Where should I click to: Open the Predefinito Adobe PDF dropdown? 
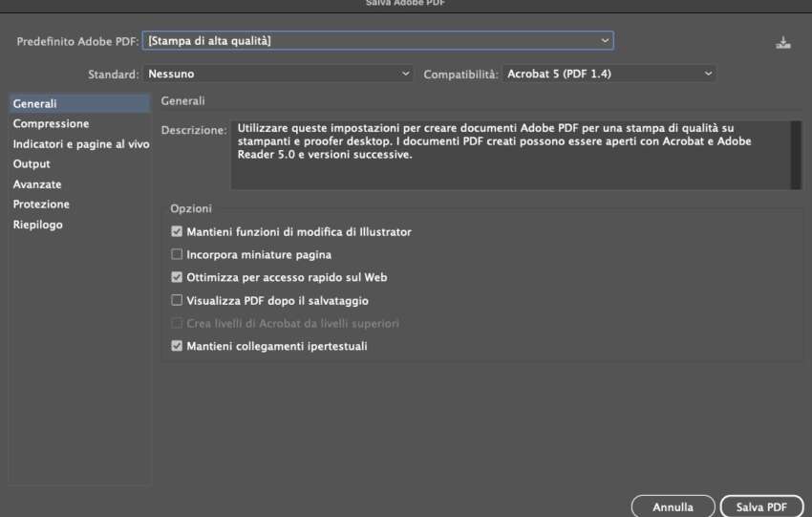coord(378,41)
